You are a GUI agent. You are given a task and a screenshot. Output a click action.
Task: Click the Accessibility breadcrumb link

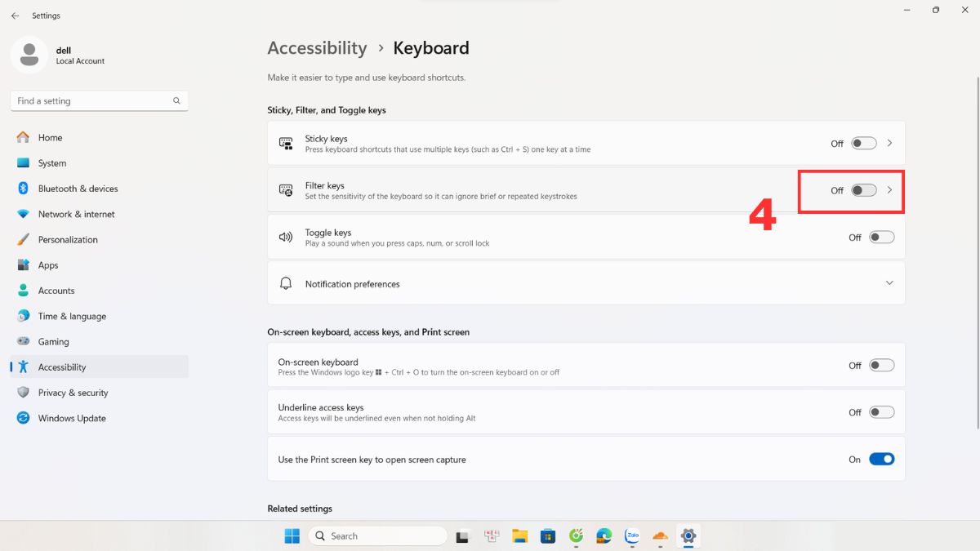317,48
